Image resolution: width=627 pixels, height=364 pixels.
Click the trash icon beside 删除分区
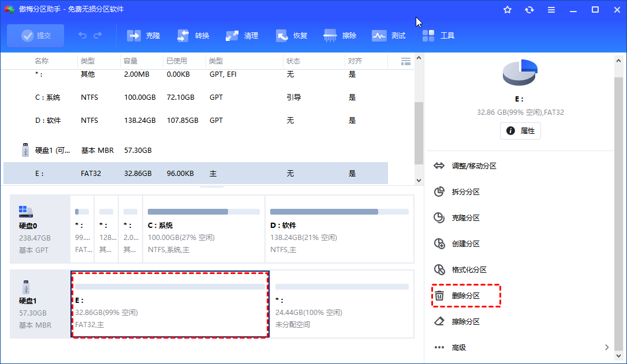439,296
